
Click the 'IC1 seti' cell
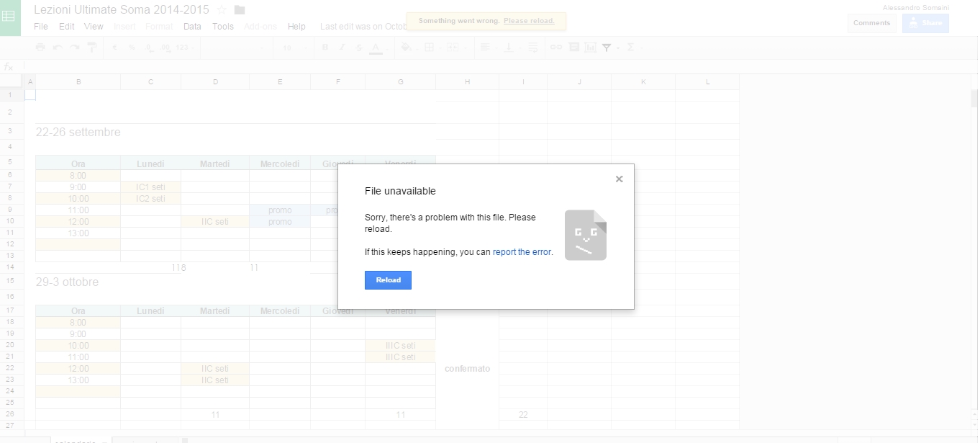[x=150, y=187]
